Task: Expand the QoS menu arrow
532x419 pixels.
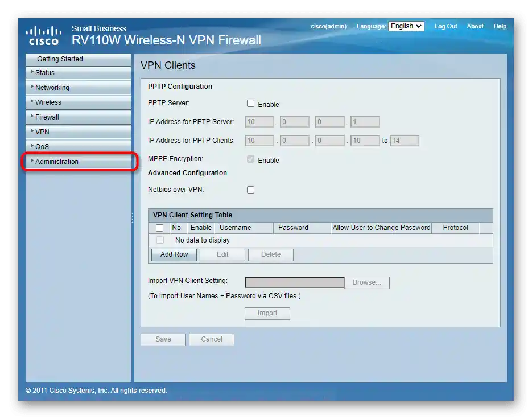Action: pyautogui.click(x=32, y=146)
